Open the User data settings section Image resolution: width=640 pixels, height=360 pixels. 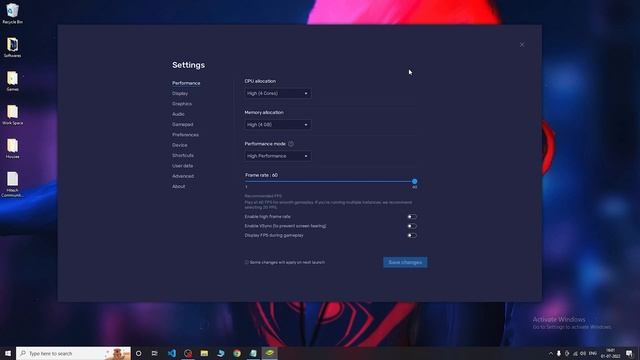coord(182,166)
